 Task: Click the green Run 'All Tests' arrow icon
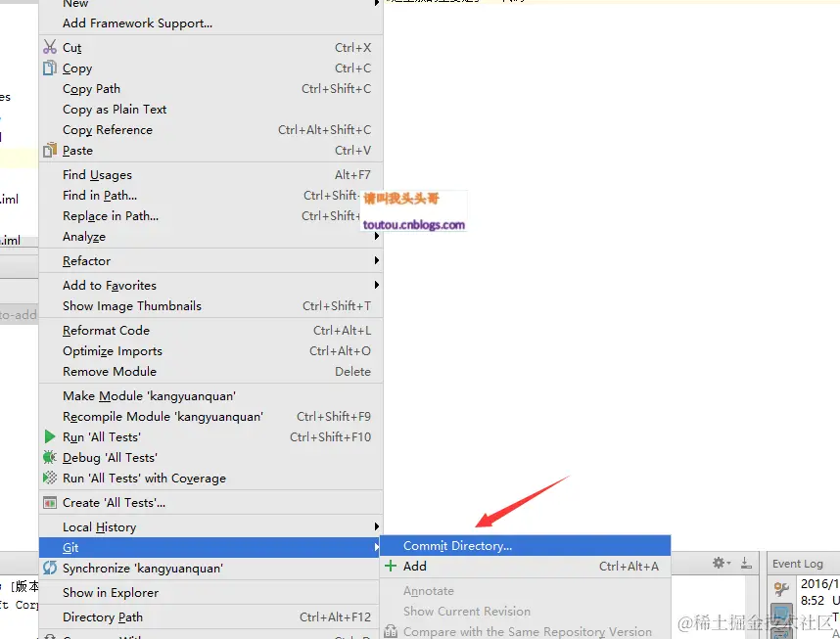coord(49,436)
